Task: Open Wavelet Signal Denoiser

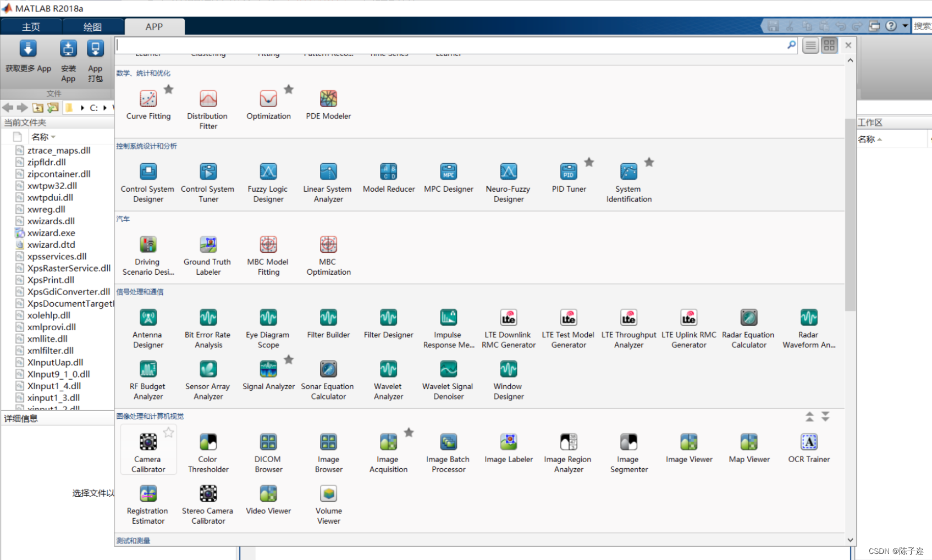Action: [449, 380]
